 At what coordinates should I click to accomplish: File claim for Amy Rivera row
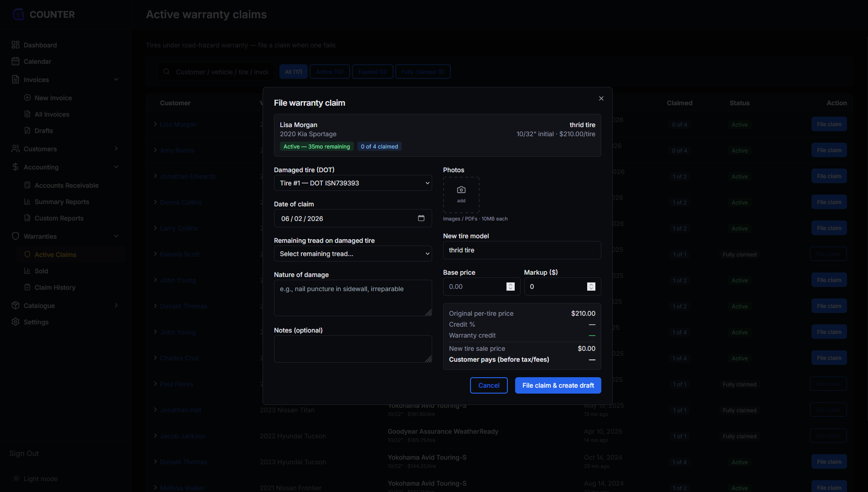click(829, 150)
